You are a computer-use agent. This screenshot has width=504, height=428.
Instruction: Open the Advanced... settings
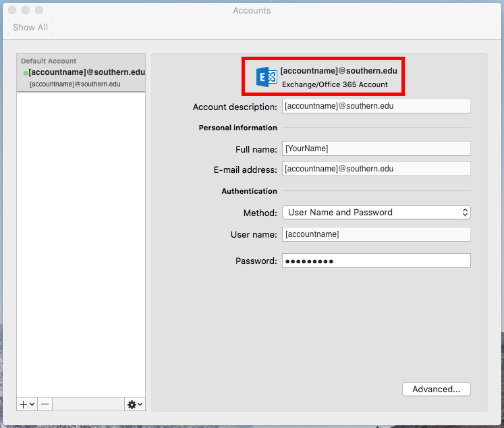point(436,389)
